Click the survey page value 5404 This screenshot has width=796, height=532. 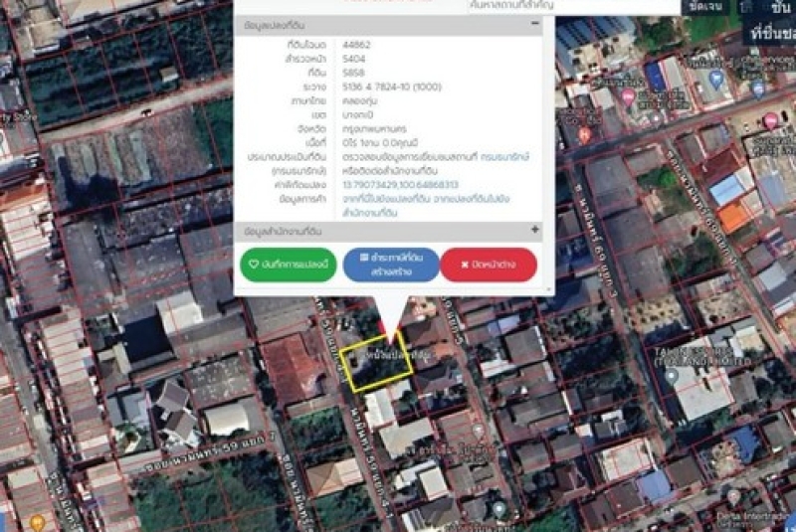[354, 59]
